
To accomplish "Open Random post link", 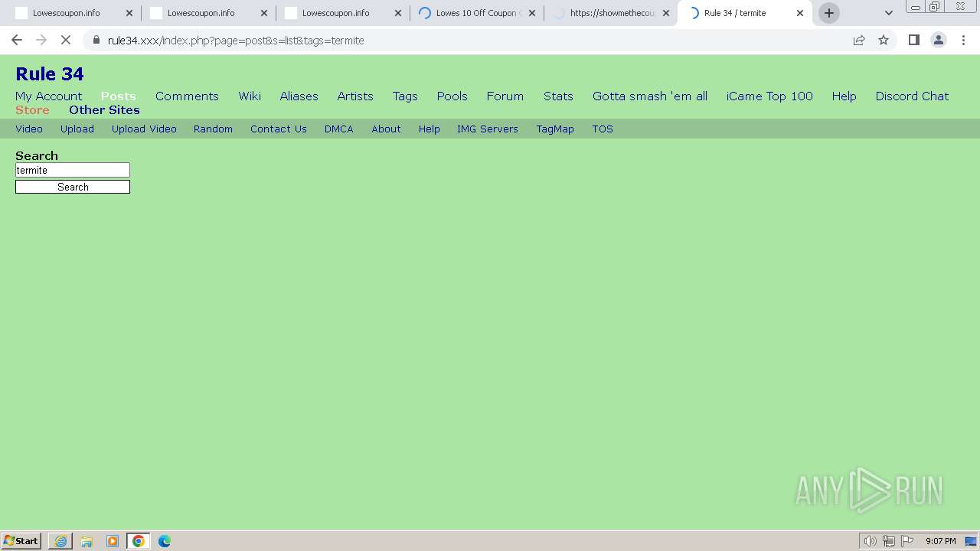I will (213, 129).
